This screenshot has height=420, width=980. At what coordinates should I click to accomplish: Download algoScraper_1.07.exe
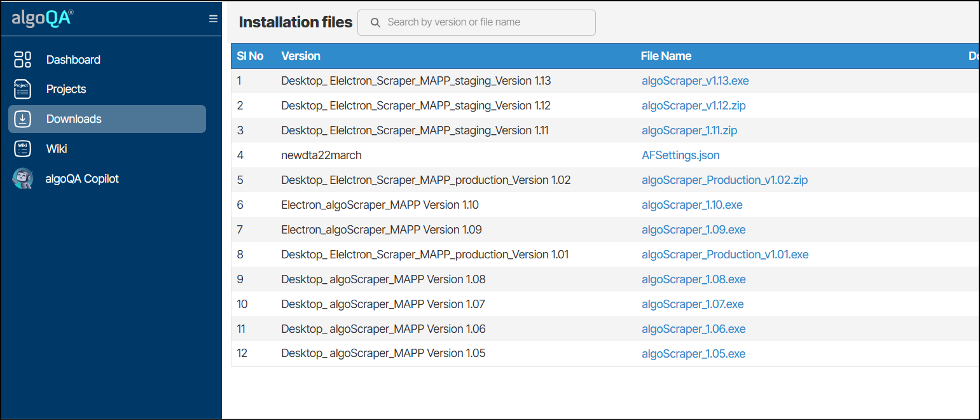point(693,304)
